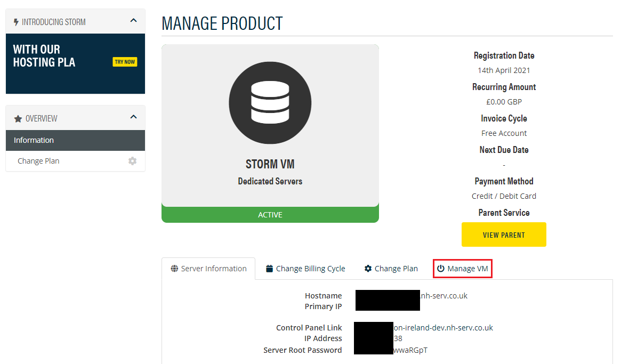
Task: Click the power icon on Manage VM tab
Action: point(441,269)
